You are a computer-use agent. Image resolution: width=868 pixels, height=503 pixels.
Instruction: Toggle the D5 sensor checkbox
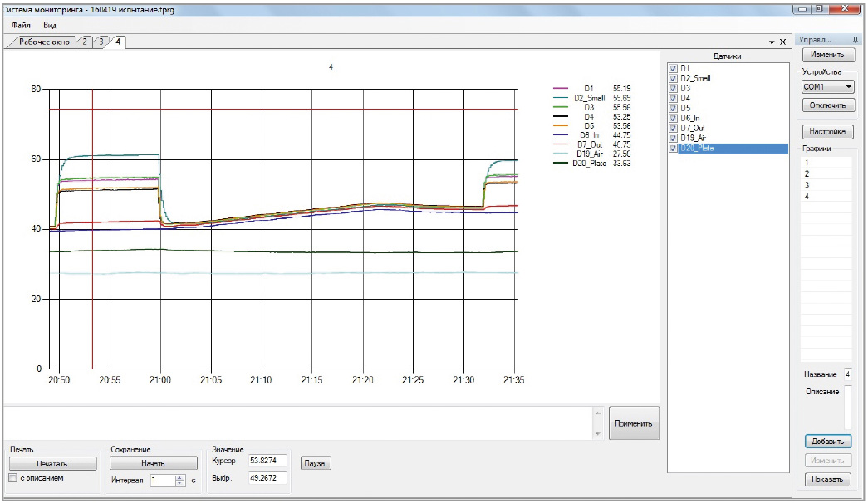(673, 108)
